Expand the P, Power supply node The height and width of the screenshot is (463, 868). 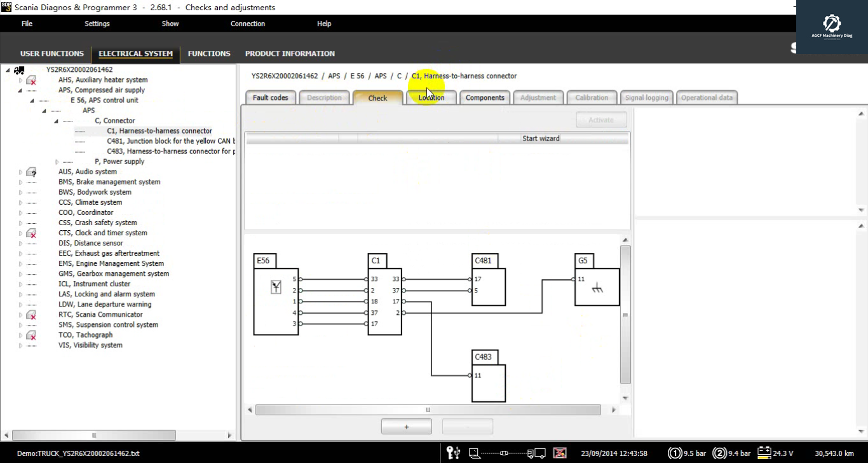pyautogui.click(x=57, y=162)
